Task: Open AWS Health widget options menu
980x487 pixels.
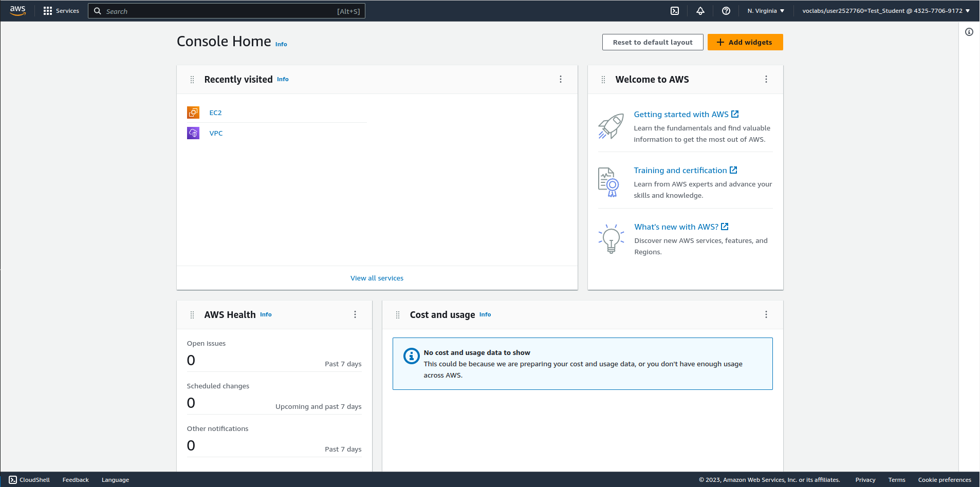Action: tap(355, 314)
